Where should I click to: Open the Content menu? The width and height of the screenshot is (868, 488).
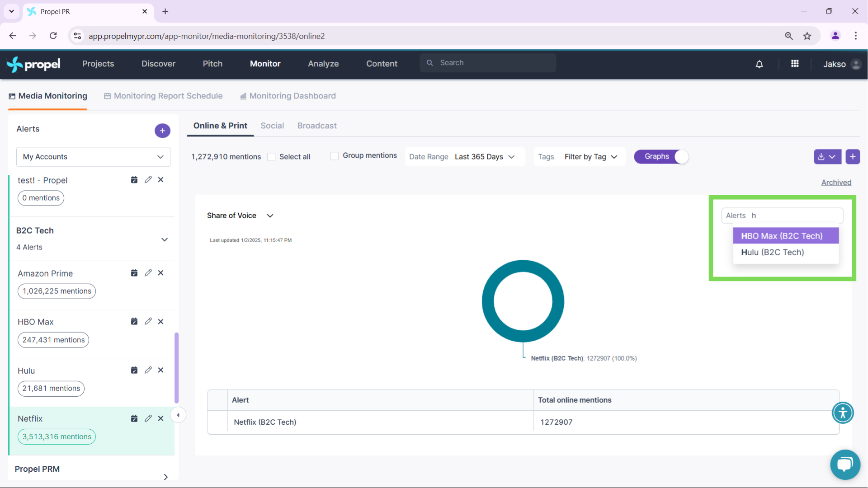coord(382,64)
